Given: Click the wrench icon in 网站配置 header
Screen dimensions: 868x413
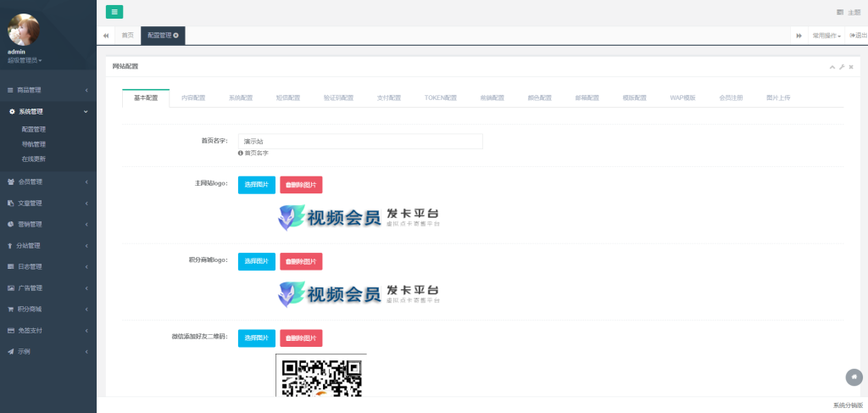Looking at the screenshot, I should pos(842,67).
